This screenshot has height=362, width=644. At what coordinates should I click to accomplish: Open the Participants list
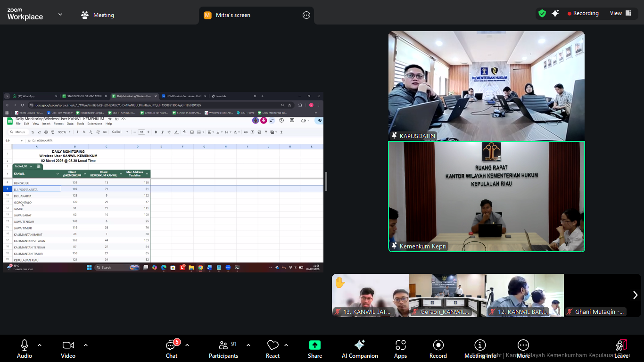[223, 349]
